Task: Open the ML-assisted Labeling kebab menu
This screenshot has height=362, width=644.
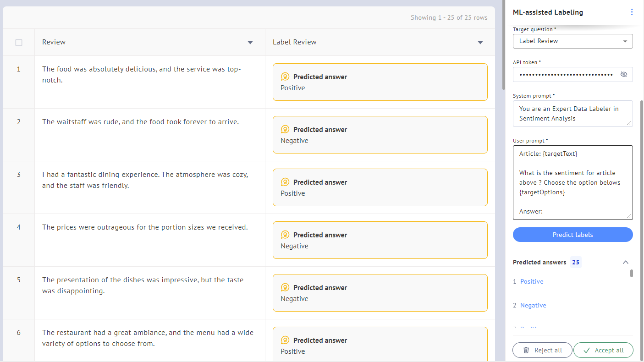Action: click(x=632, y=12)
